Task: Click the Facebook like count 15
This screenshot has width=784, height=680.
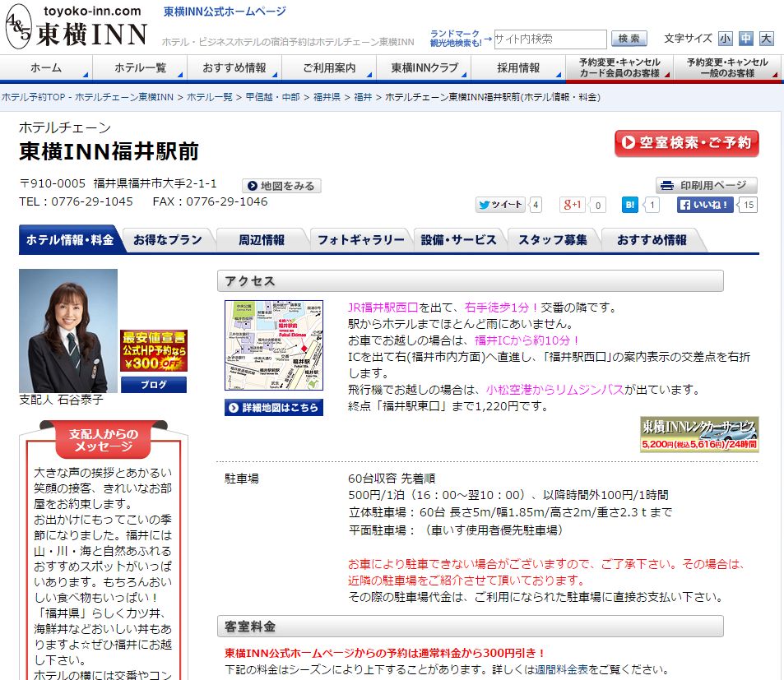Action: pos(749,205)
